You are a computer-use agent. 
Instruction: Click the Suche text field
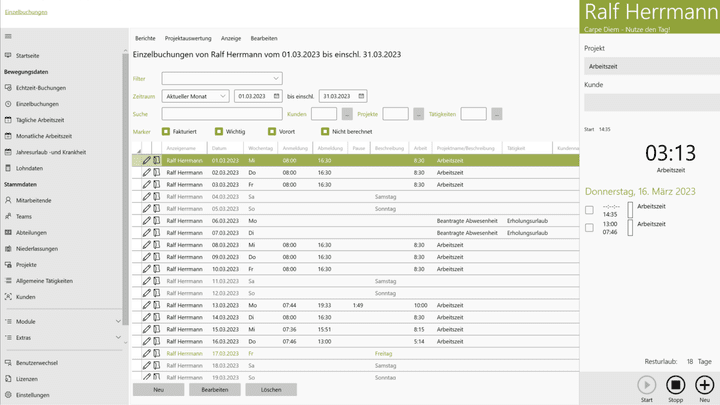tap(222, 114)
